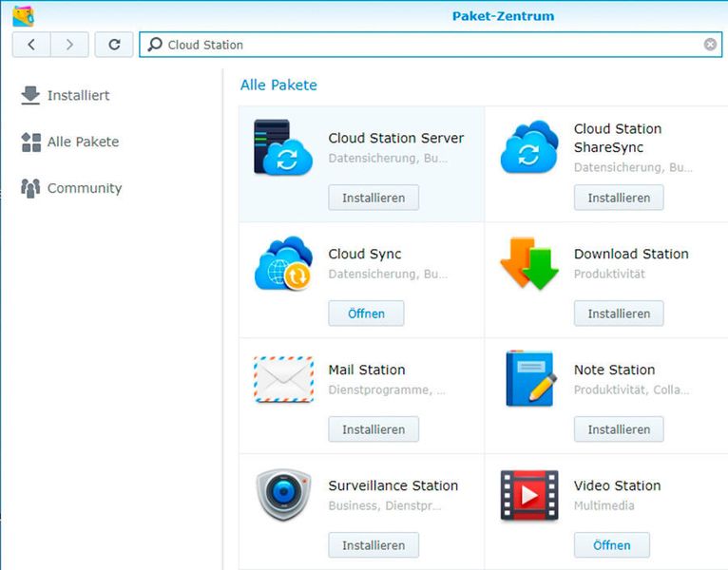Click the Paket-Zentrum app icon
Screen dimensions: 728x570
click(x=23, y=16)
